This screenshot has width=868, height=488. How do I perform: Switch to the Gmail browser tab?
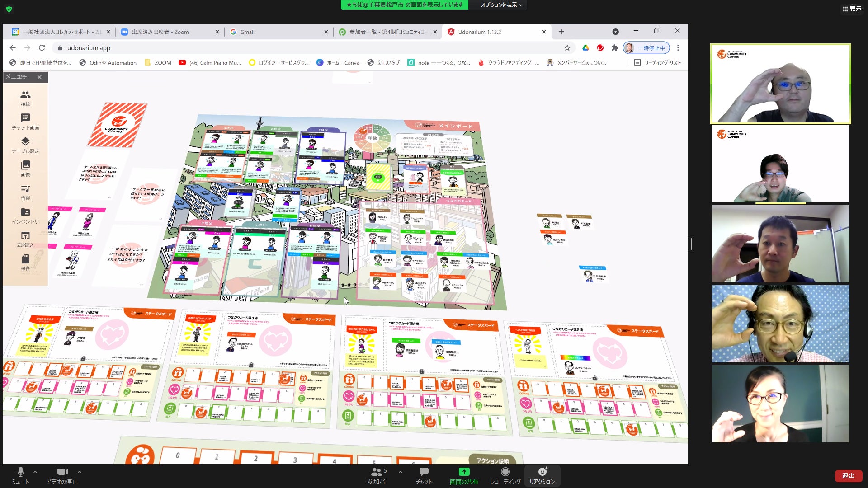[x=247, y=32]
